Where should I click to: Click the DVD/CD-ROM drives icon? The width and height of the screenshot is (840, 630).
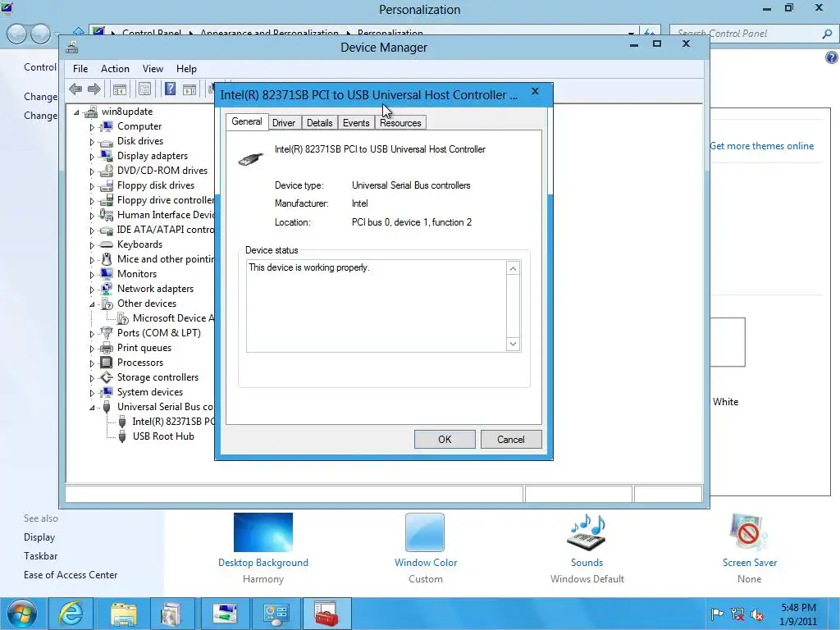click(107, 171)
